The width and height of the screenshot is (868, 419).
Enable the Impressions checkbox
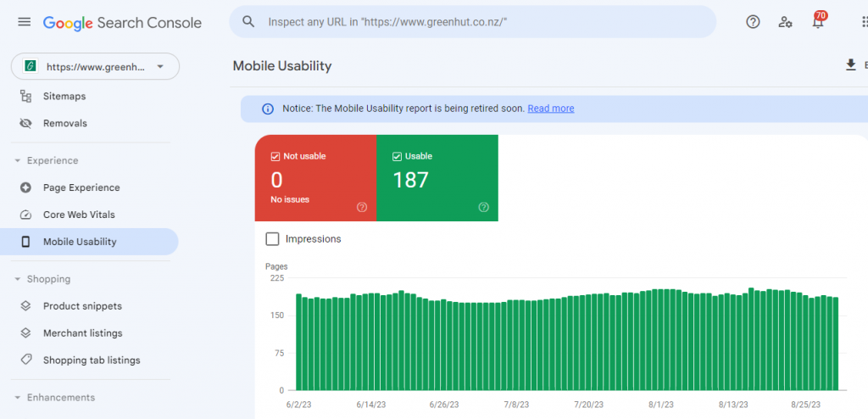[272, 239]
